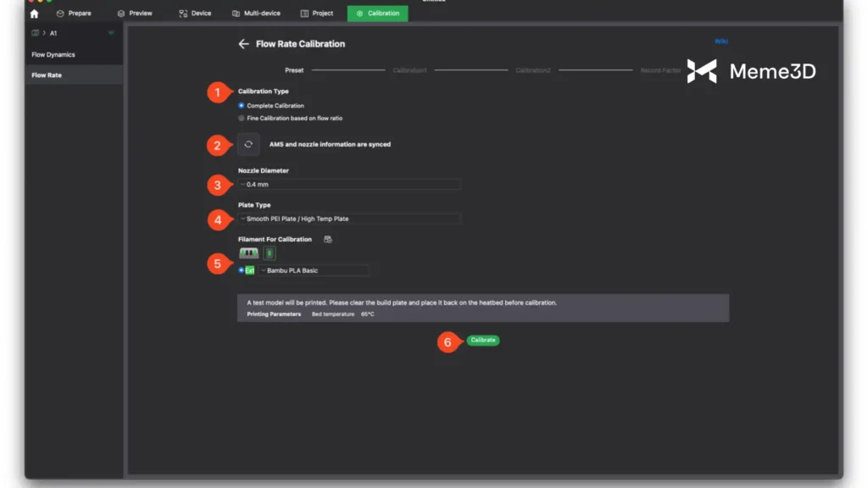Click the green Calibrate button
This screenshot has height=488, width=868.
click(x=482, y=340)
